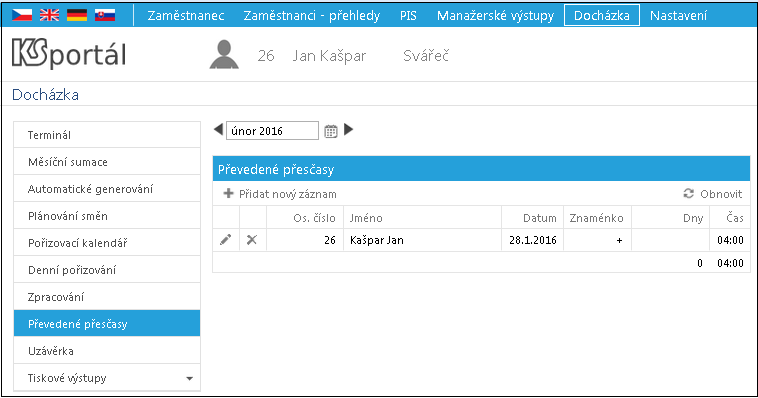Open Plánování směn in sidebar
758x398 pixels.
107,216
